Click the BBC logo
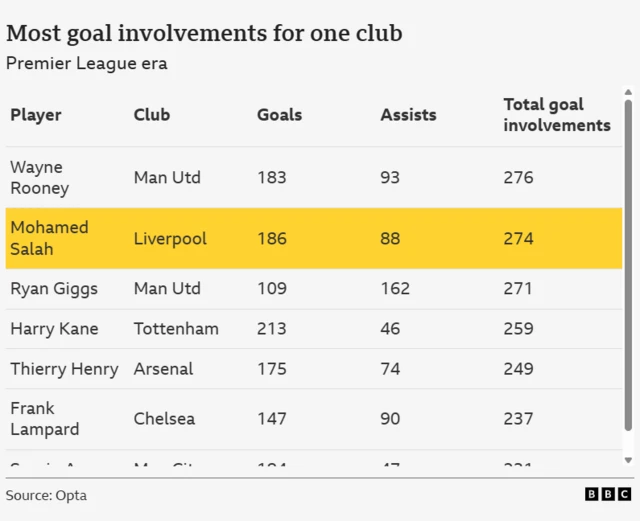 [608, 494]
